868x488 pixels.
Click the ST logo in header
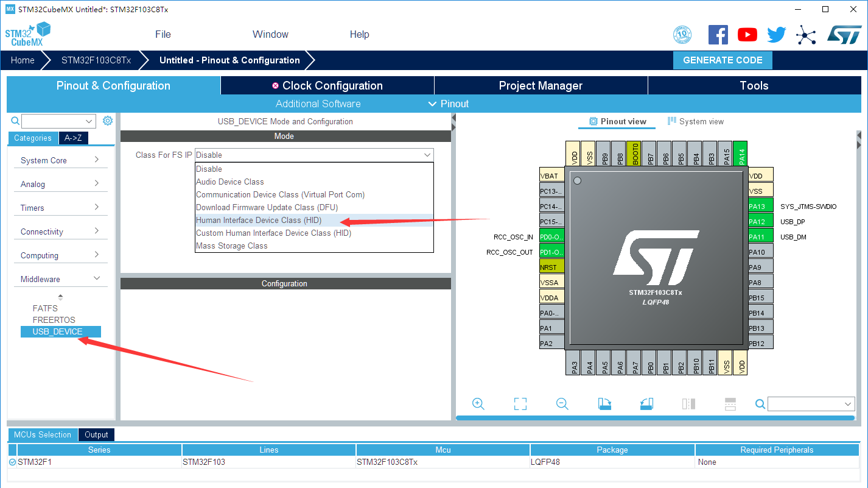coord(844,35)
